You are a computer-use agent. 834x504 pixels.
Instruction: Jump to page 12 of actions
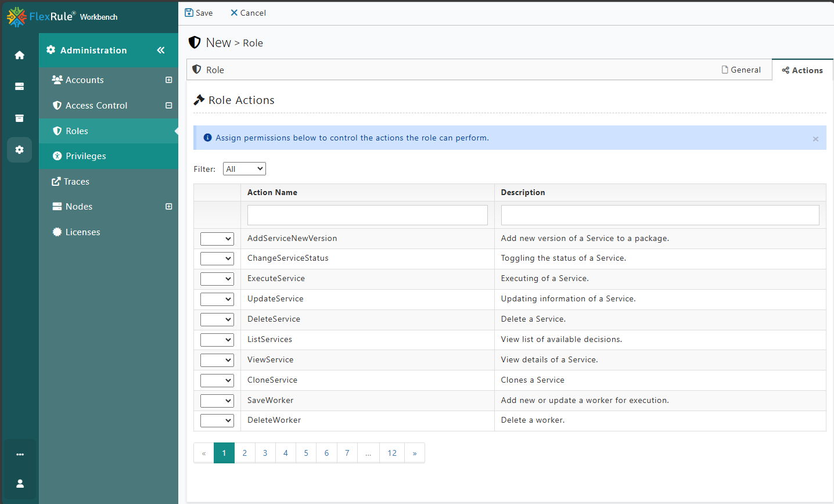(x=392, y=453)
